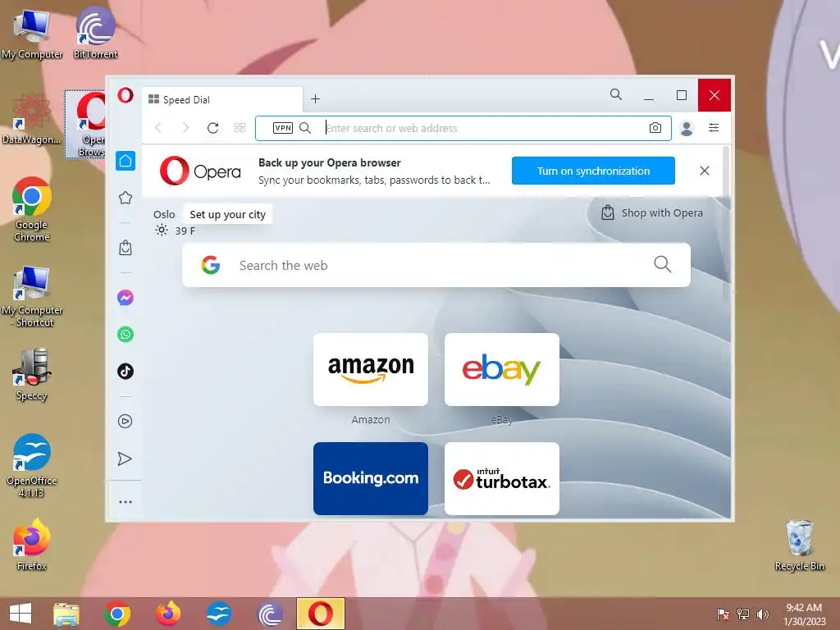Open the Opera main menu logo
This screenshot has height=630, width=840.
point(126,95)
